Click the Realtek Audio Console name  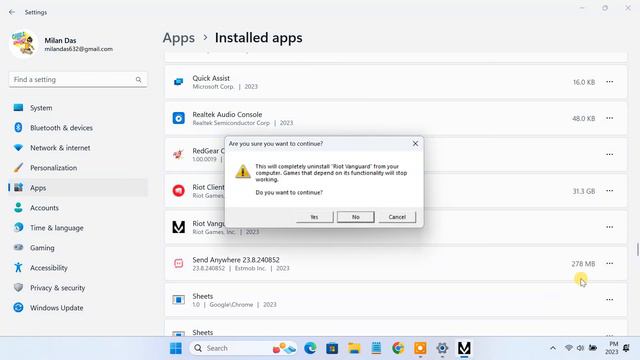point(227,114)
